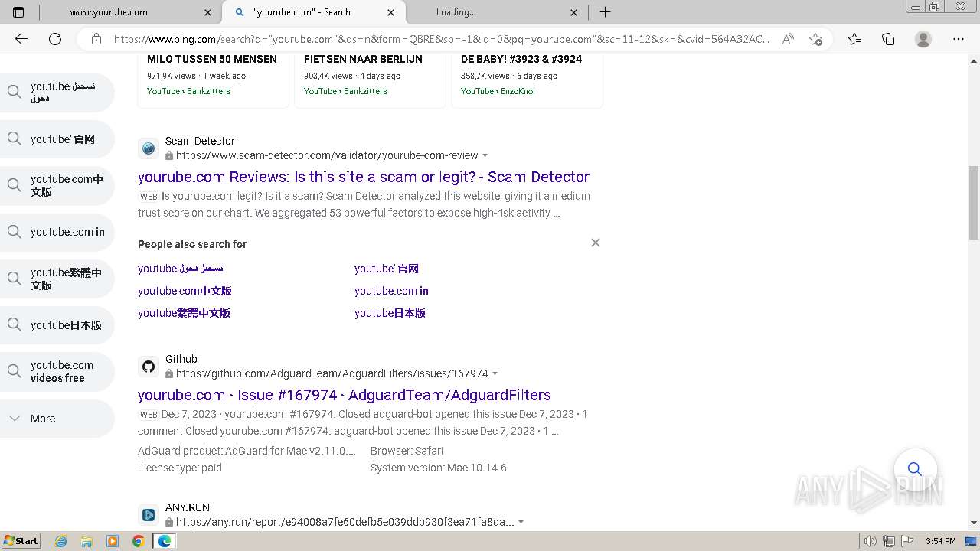The width and height of the screenshot is (980, 551).
Task: Click the scrollbar down arrow
Action: tap(974, 523)
